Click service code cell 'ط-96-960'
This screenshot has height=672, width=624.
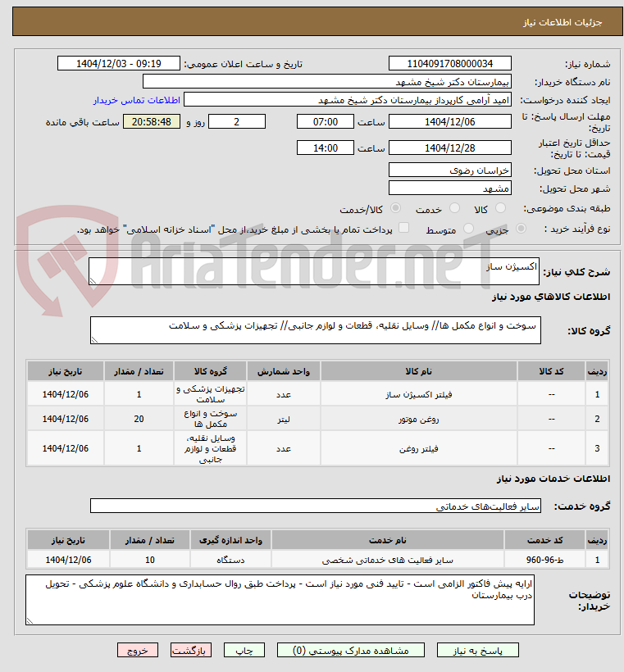[x=544, y=560]
